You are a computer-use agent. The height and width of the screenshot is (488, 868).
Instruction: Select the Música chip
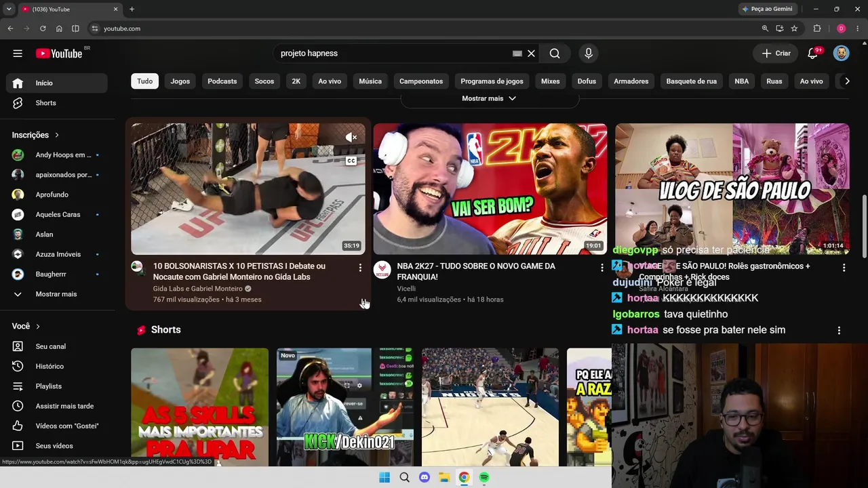pos(370,81)
